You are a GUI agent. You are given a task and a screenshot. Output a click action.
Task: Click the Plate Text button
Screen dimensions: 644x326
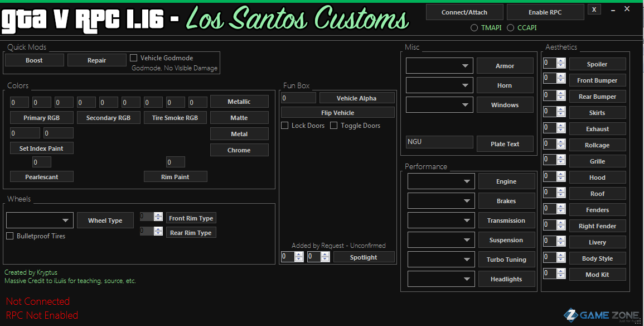coord(505,144)
